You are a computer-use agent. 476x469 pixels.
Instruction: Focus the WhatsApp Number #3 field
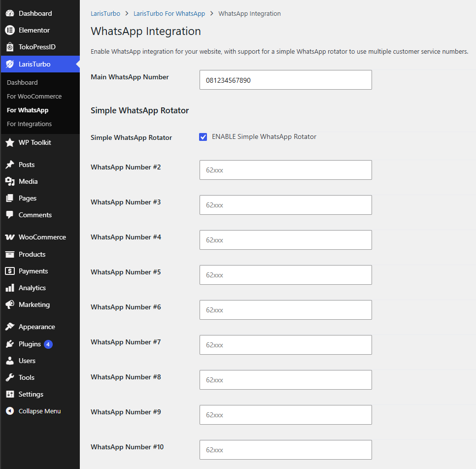(285, 205)
